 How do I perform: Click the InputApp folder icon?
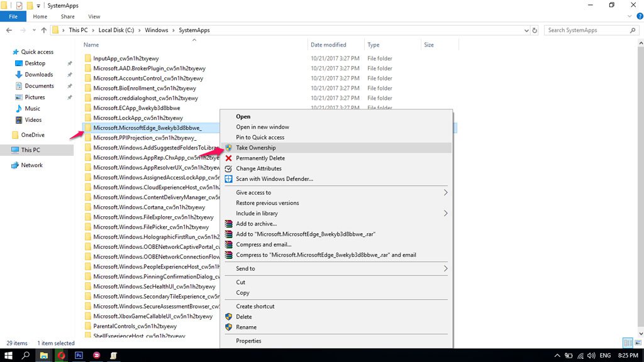point(88,58)
